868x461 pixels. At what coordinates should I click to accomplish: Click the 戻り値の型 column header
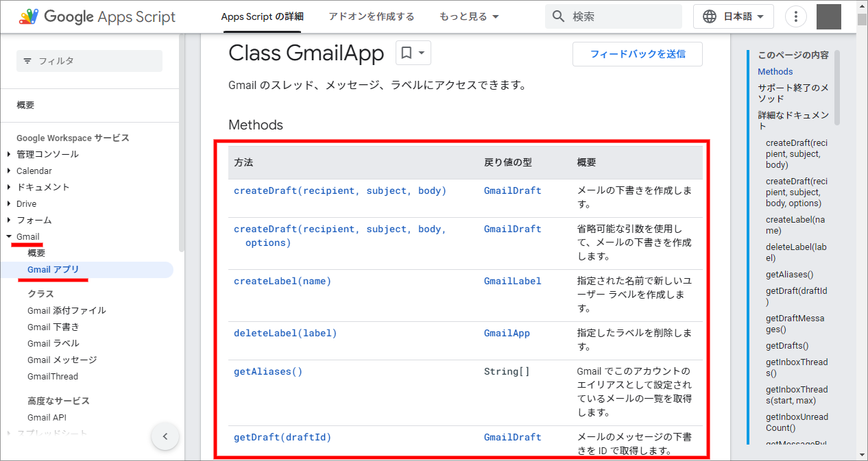(508, 162)
